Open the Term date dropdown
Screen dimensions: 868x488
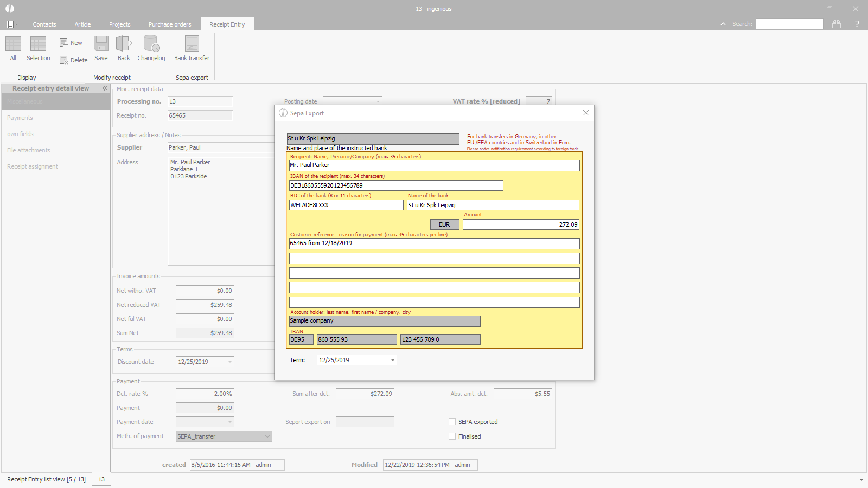[393, 360]
